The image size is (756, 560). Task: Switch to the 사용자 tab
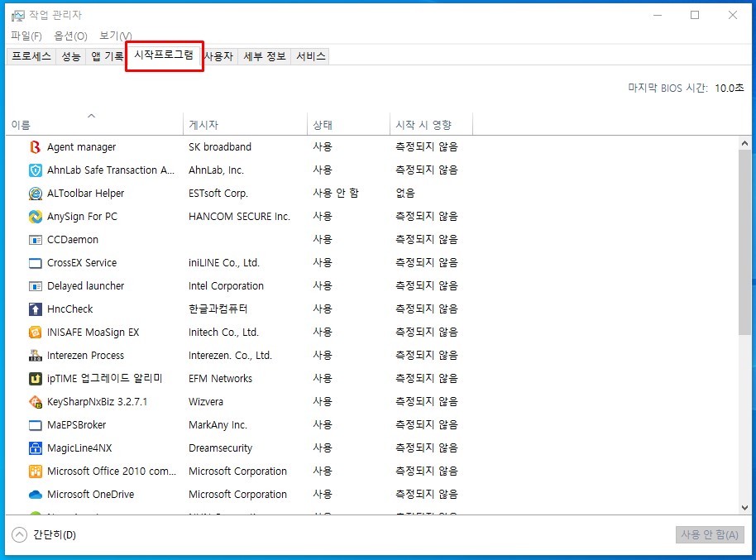coord(219,56)
